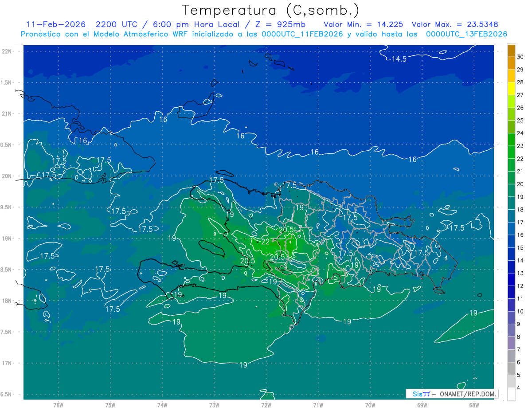Click the yellow swatch between 27 and 28
The height and width of the screenshot is (411, 532).
click(x=512, y=88)
